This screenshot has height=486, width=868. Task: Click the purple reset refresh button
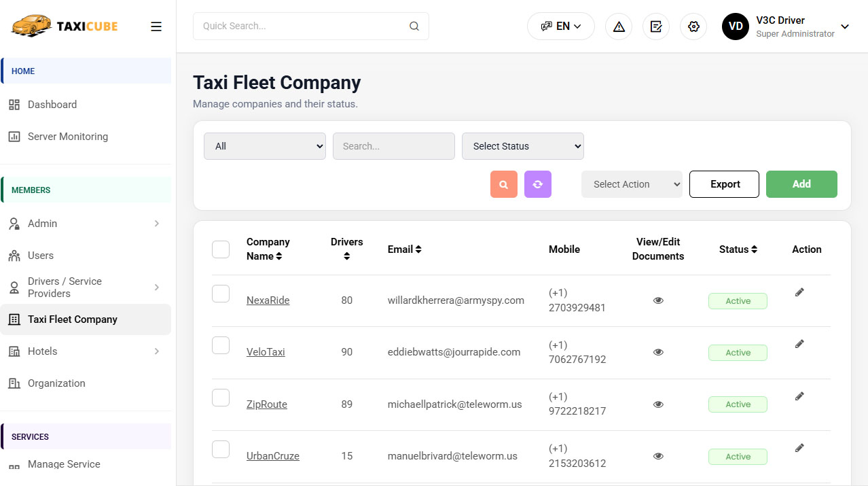pyautogui.click(x=538, y=184)
